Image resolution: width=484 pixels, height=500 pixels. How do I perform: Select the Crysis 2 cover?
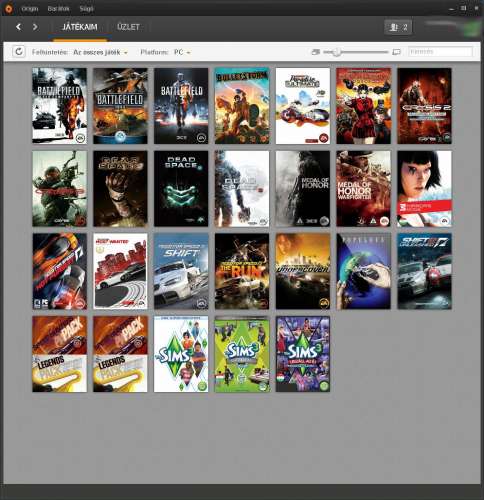click(x=425, y=106)
